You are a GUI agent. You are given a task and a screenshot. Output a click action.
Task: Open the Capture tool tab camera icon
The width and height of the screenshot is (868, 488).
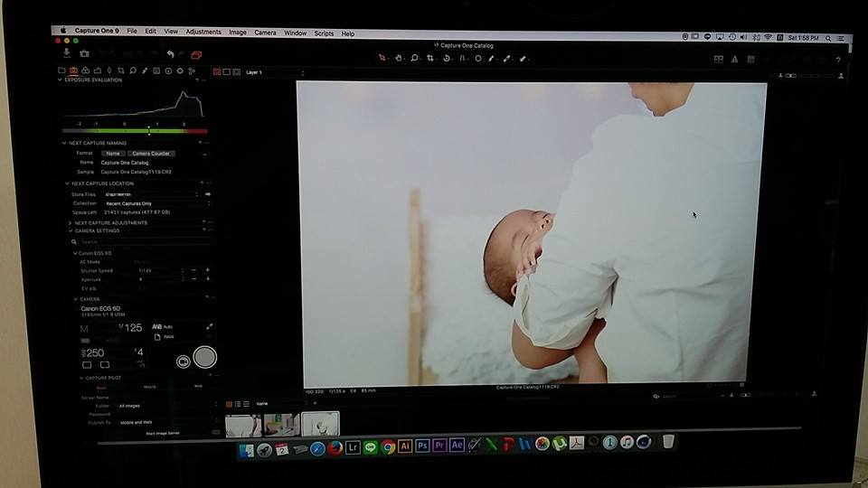[x=73, y=70]
